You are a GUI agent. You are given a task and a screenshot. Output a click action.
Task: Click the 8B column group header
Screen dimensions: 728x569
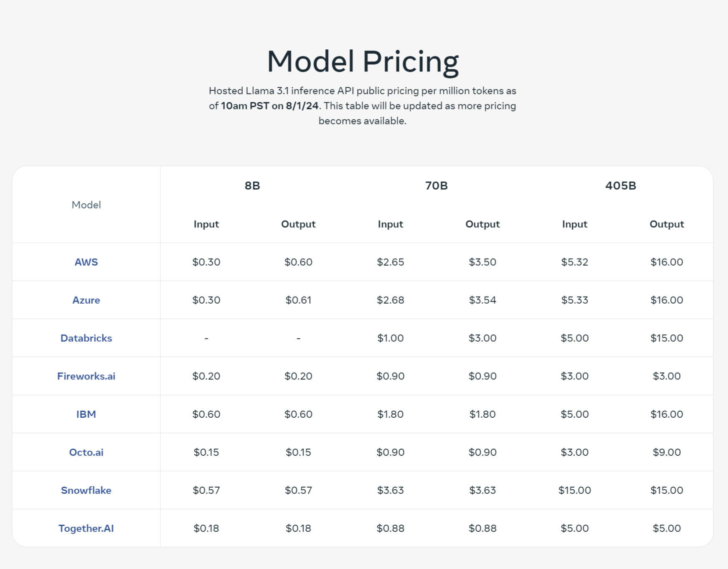[252, 185]
